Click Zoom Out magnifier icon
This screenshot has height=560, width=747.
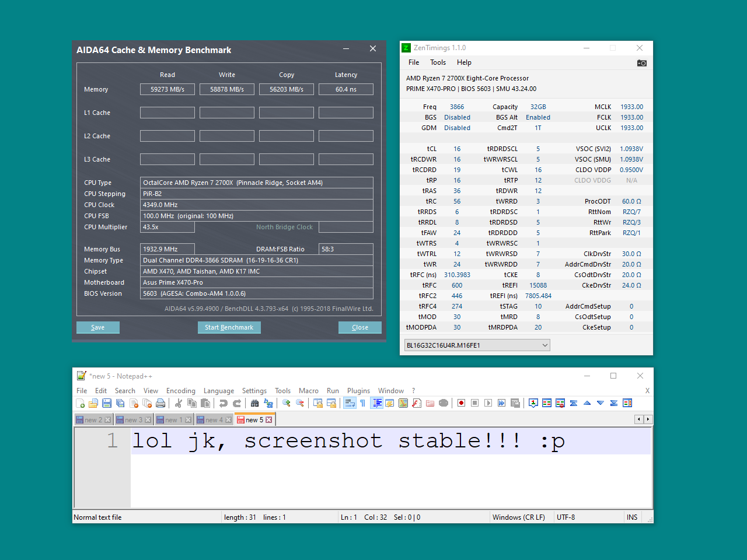point(300,403)
